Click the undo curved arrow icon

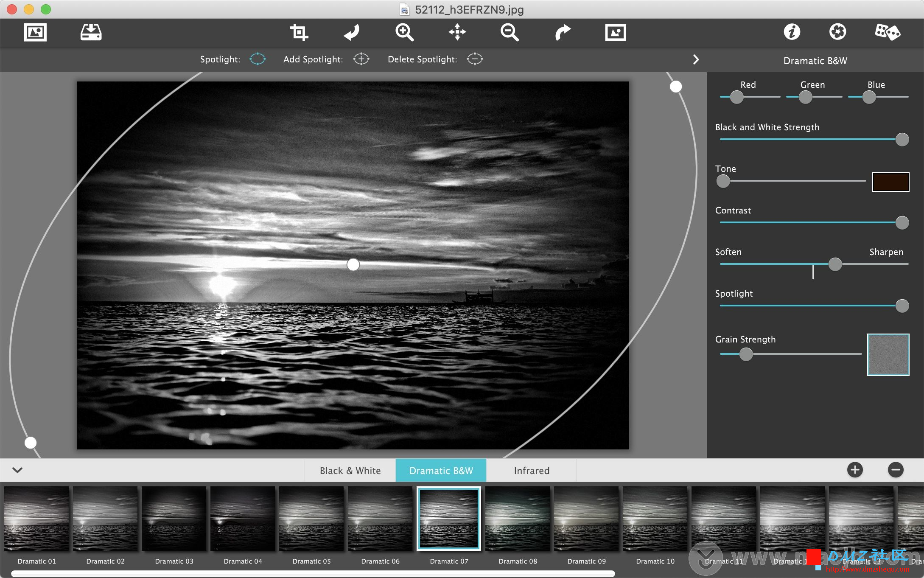[x=352, y=32]
